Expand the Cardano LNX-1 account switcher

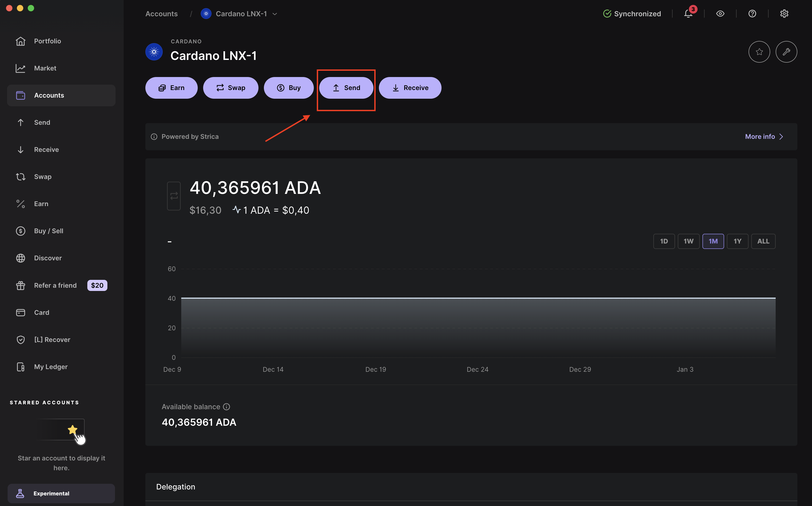tap(275, 14)
